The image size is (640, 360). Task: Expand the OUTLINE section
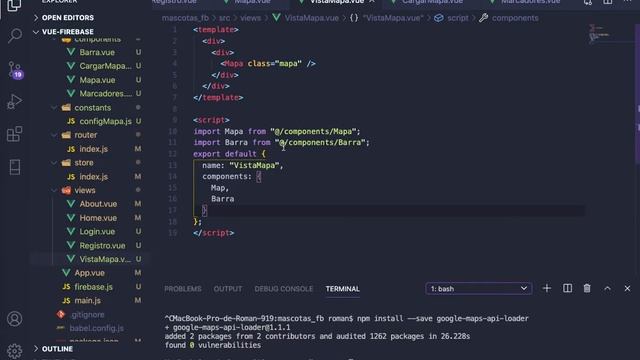(x=57, y=349)
